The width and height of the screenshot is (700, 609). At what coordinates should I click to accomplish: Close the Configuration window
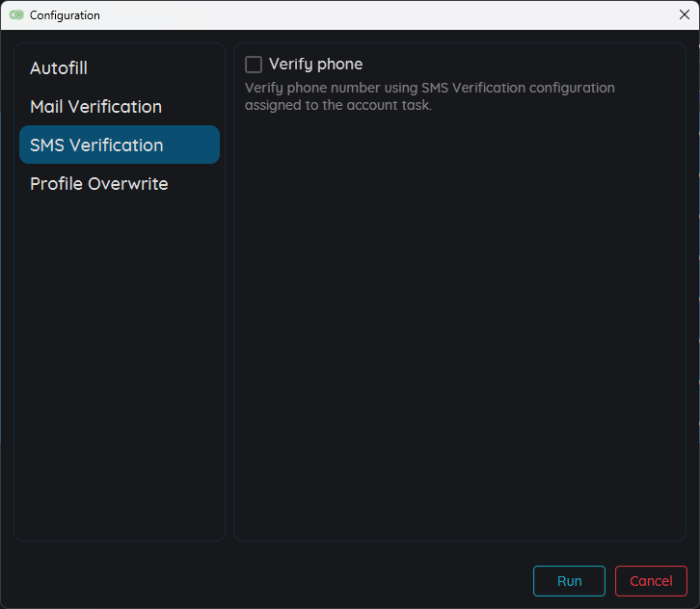tap(684, 14)
